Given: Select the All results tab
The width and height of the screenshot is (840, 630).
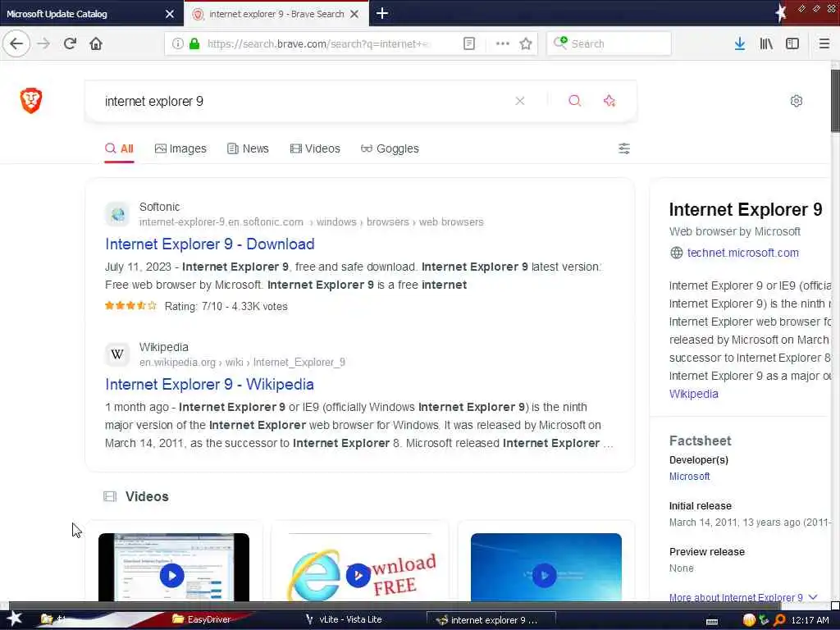Looking at the screenshot, I should (x=119, y=148).
